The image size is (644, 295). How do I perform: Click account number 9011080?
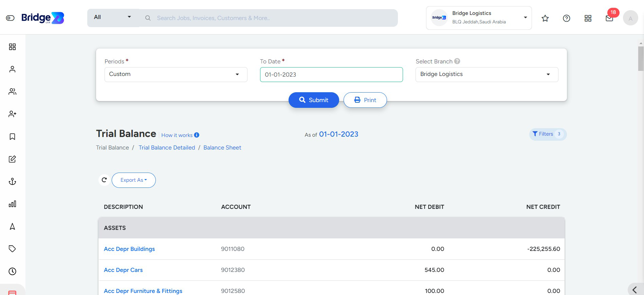click(x=233, y=249)
